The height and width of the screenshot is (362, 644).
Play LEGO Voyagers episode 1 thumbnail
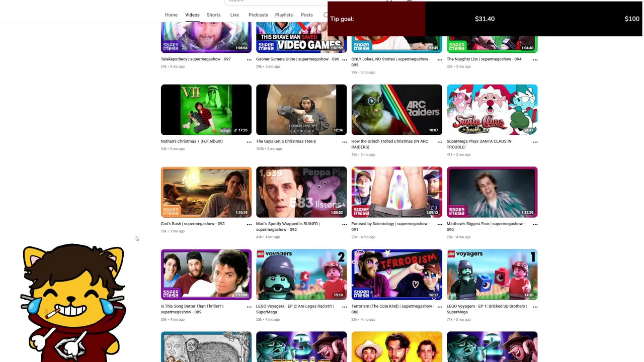pos(492,275)
